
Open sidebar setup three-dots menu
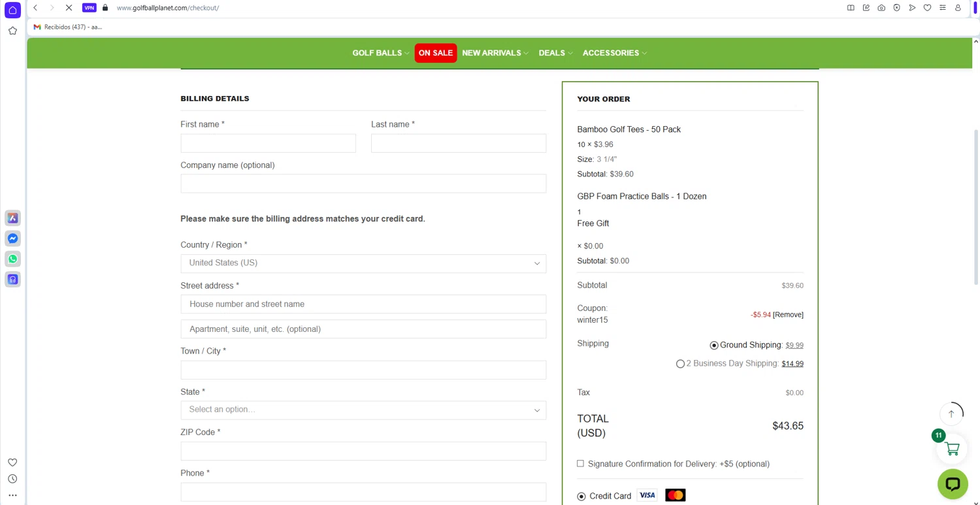[x=12, y=495]
